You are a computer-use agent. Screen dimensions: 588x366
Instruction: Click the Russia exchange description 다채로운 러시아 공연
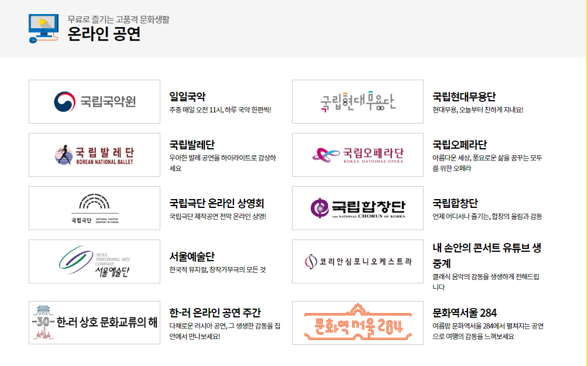[225, 331]
